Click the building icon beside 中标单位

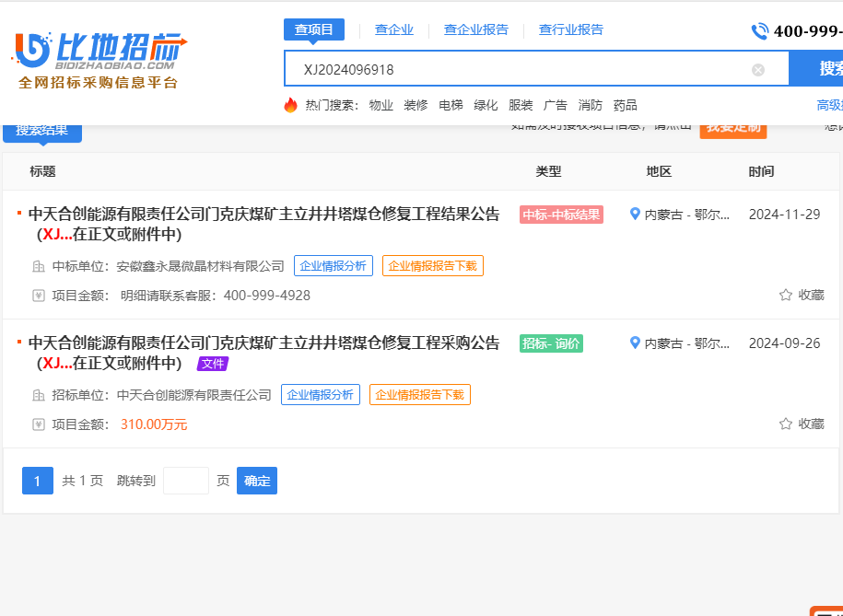39,266
